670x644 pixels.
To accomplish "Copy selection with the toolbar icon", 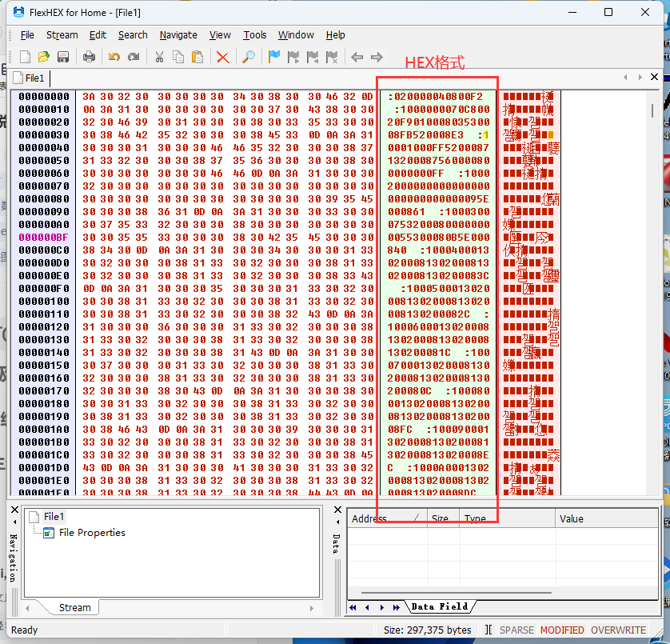I will point(178,57).
